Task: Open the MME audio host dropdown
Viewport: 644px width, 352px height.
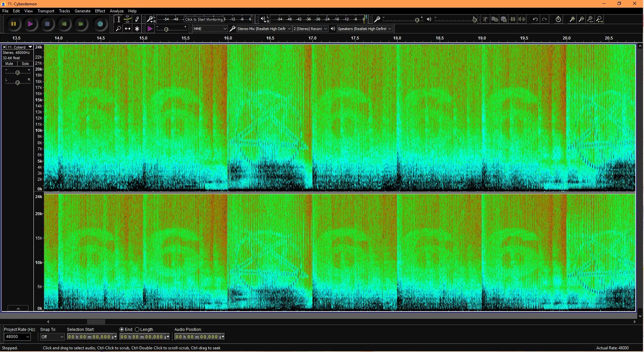Action: [210, 29]
